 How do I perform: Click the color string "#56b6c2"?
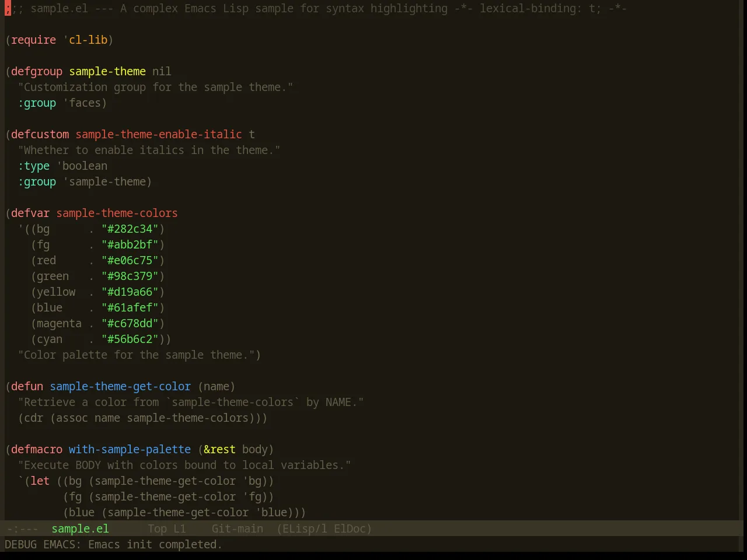pos(130,339)
